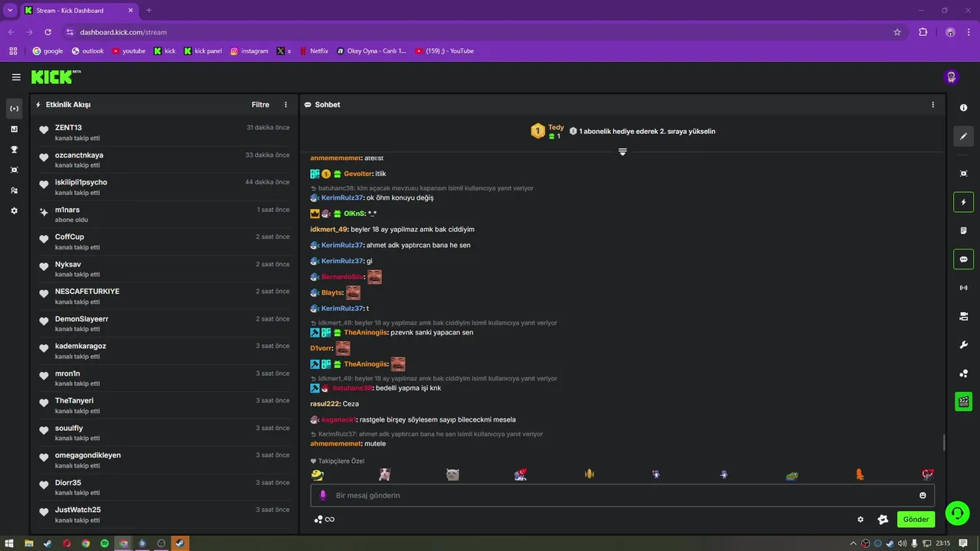
Task: Toggle the chat bubble panel icon
Action: pos(963,259)
